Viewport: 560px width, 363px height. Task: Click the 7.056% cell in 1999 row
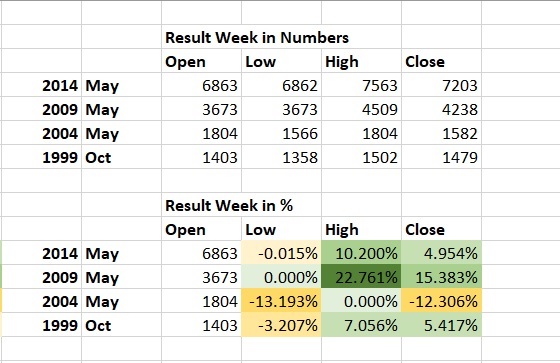pyautogui.click(x=361, y=325)
